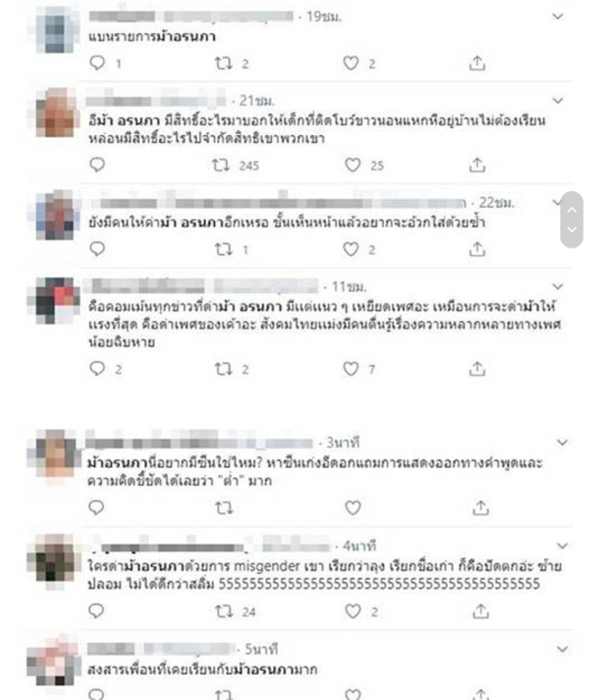The width and height of the screenshot is (599, 700).
Task: Like the tweet with 25 likes
Action: click(353, 165)
